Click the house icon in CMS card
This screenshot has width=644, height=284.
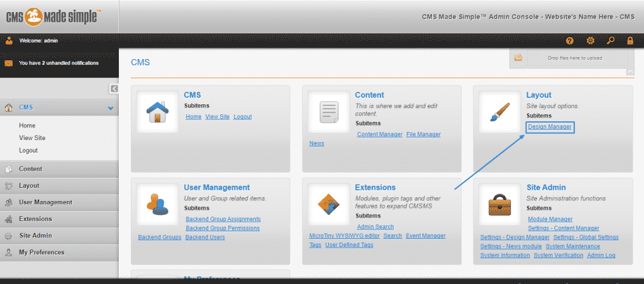coord(157,112)
